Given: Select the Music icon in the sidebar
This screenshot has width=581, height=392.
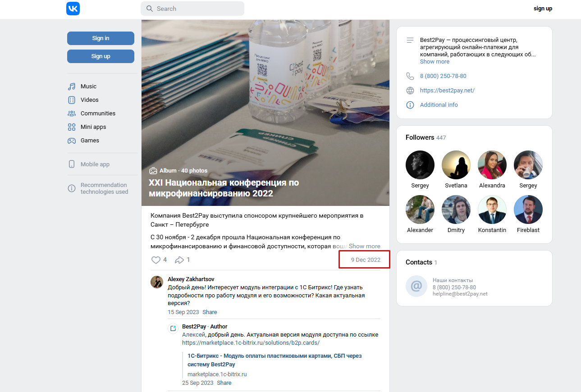Looking at the screenshot, I should pos(72,86).
